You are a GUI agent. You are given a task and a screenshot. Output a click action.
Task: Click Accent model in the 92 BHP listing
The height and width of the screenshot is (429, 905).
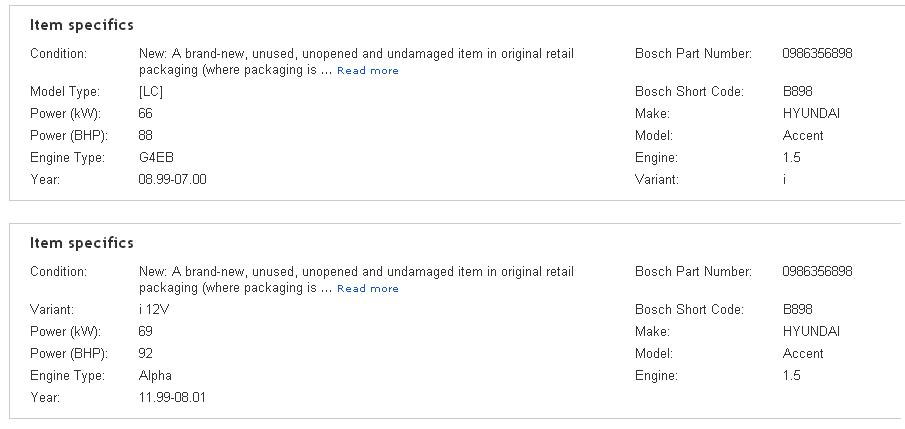[x=803, y=354]
